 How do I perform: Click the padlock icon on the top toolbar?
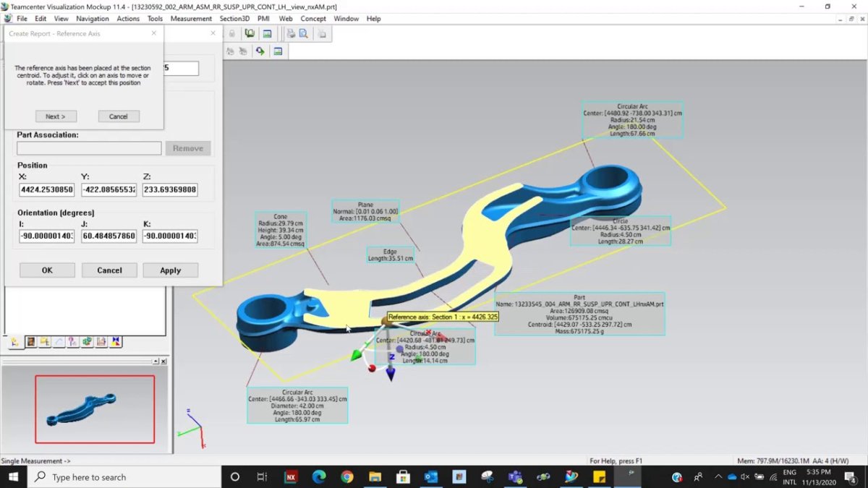pos(231,33)
